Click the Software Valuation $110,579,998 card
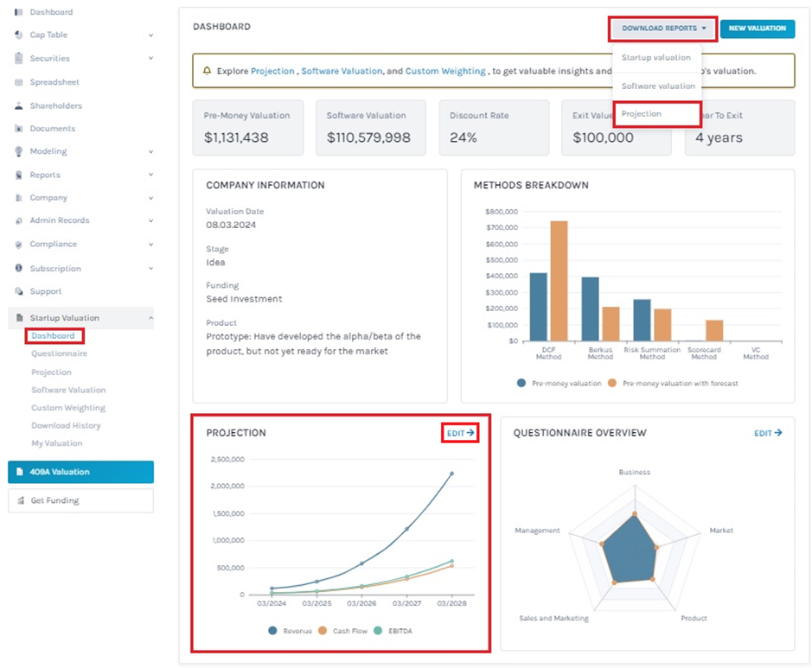 point(371,128)
